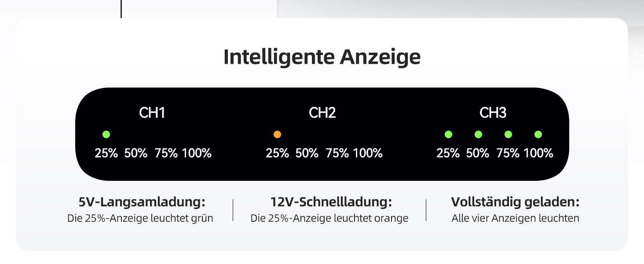
Task: Click the "Vollständig geladen:" heading
Action: (515, 202)
